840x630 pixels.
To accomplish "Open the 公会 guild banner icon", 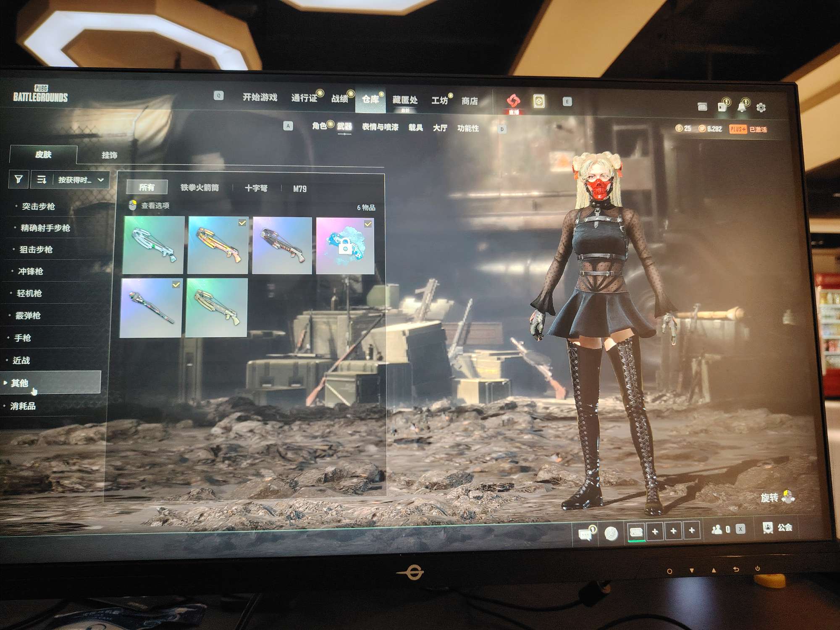I will (768, 528).
